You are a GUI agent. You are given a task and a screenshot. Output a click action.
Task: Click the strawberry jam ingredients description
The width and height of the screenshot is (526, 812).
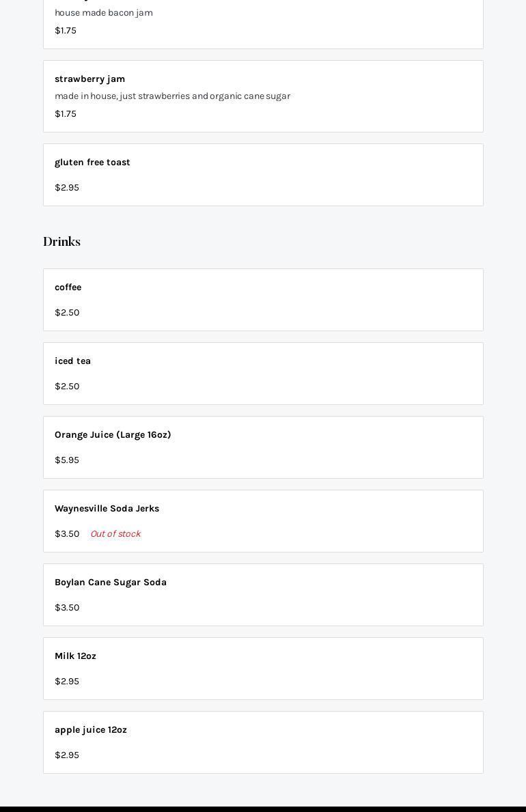[x=172, y=96]
